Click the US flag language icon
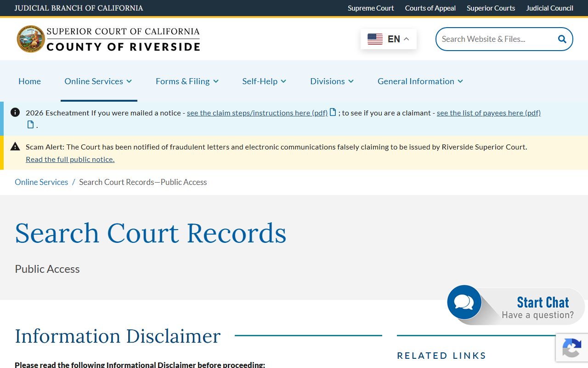Image resolution: width=588 pixels, height=368 pixels. 375,39
